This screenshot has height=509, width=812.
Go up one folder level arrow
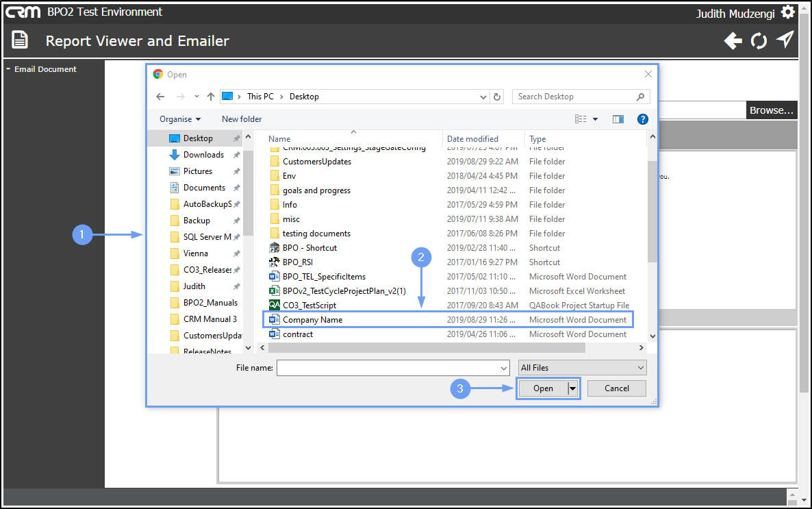click(211, 97)
